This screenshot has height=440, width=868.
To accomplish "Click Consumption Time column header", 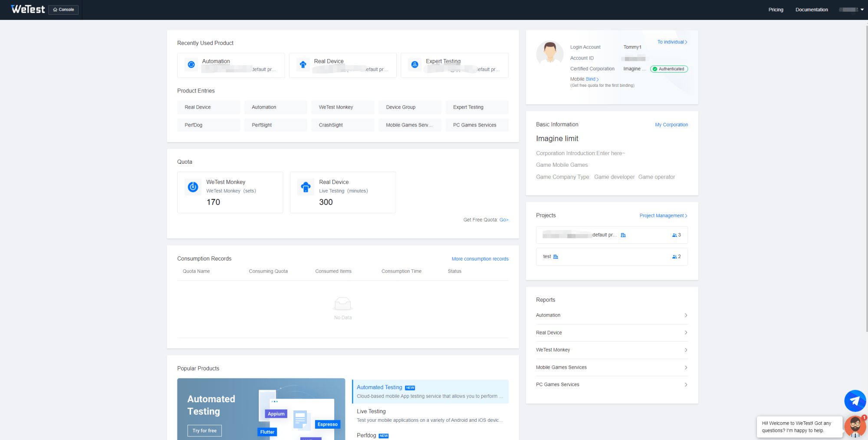I will [401, 271].
